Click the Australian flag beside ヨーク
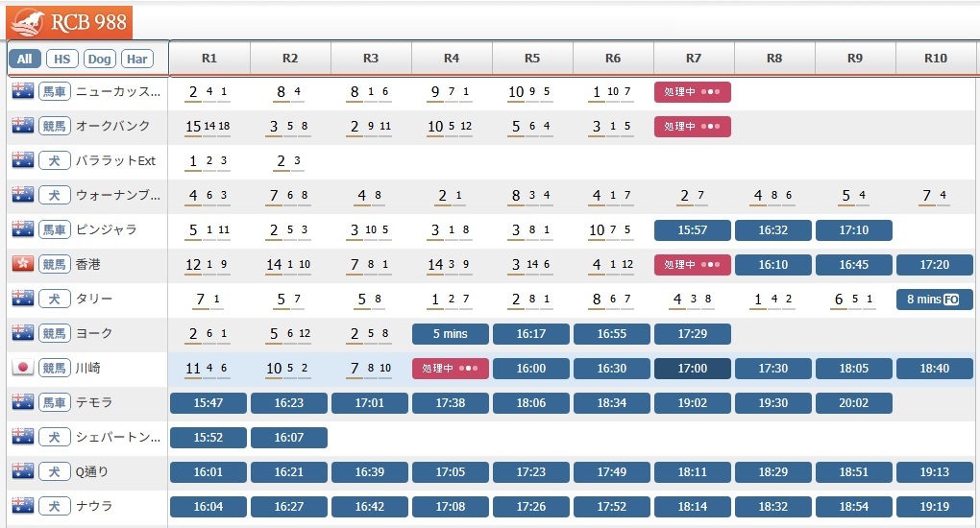 (22, 333)
